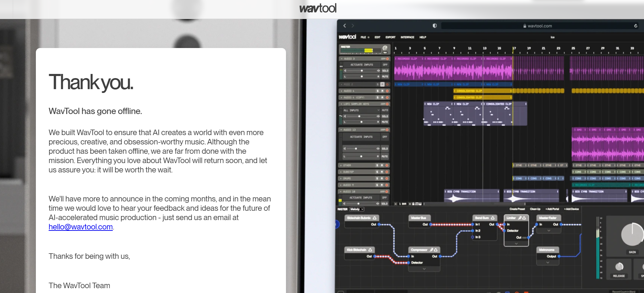
Task: Open the INTERFACE menu
Action: click(x=407, y=37)
